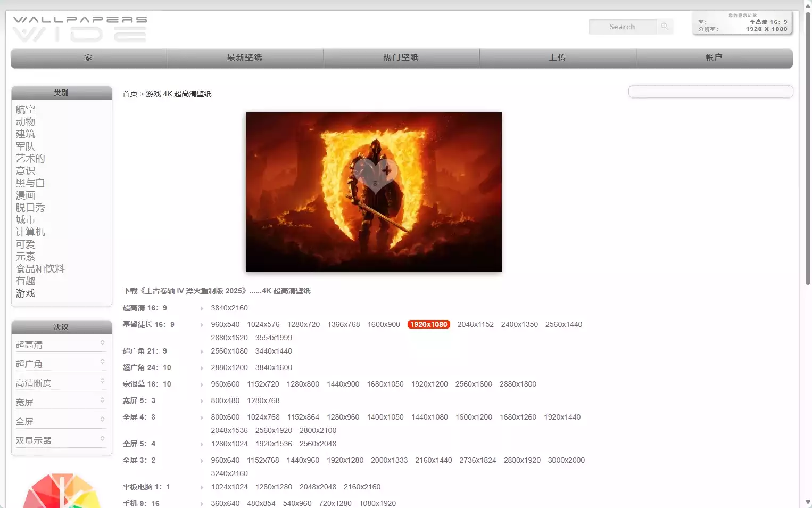Open the 元素 category
The width and height of the screenshot is (812, 508).
tap(26, 256)
